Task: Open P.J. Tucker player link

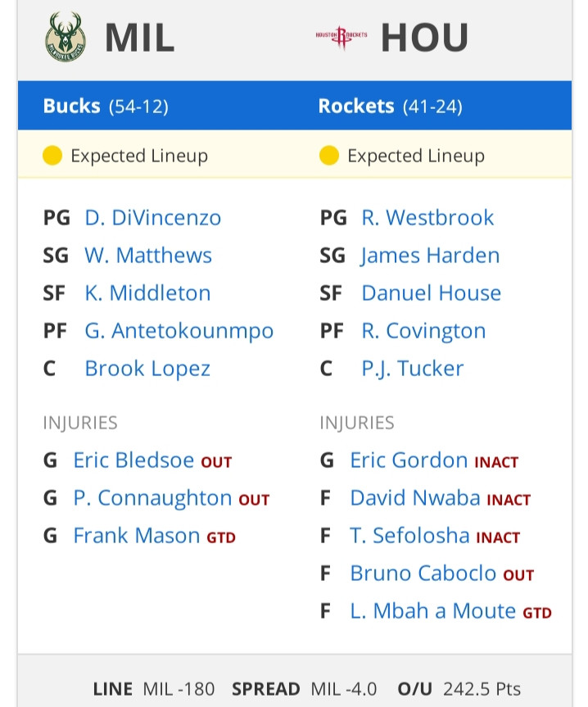Action: [x=412, y=369]
